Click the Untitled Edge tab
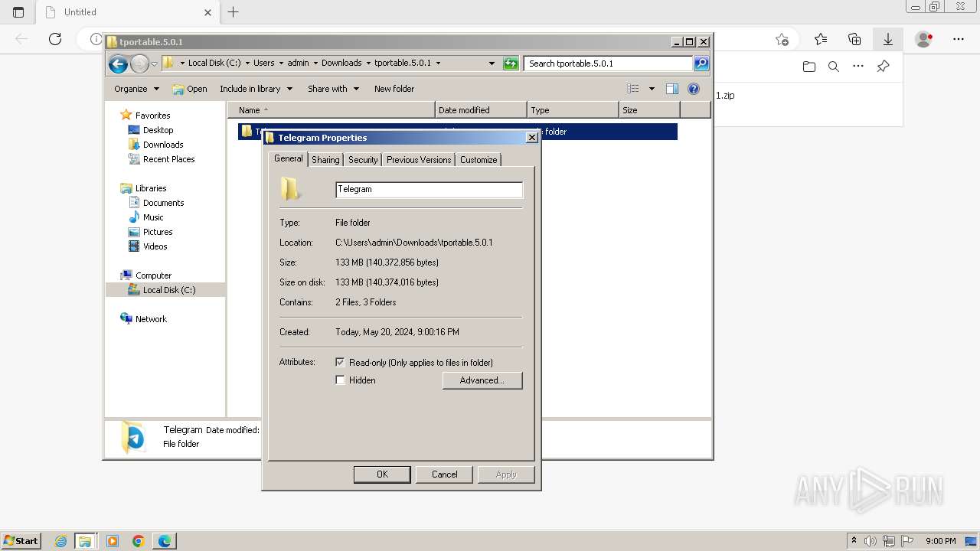The width and height of the screenshot is (980, 551). pos(126,11)
